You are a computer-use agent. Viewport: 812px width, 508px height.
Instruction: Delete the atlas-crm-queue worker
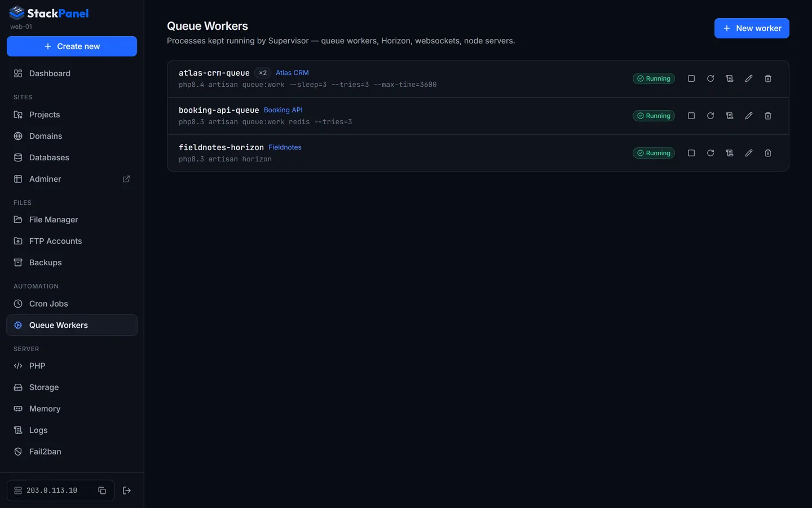768,78
